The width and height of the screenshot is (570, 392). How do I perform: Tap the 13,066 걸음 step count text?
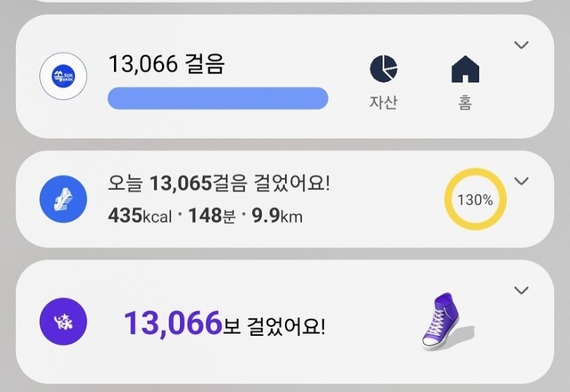(x=167, y=64)
